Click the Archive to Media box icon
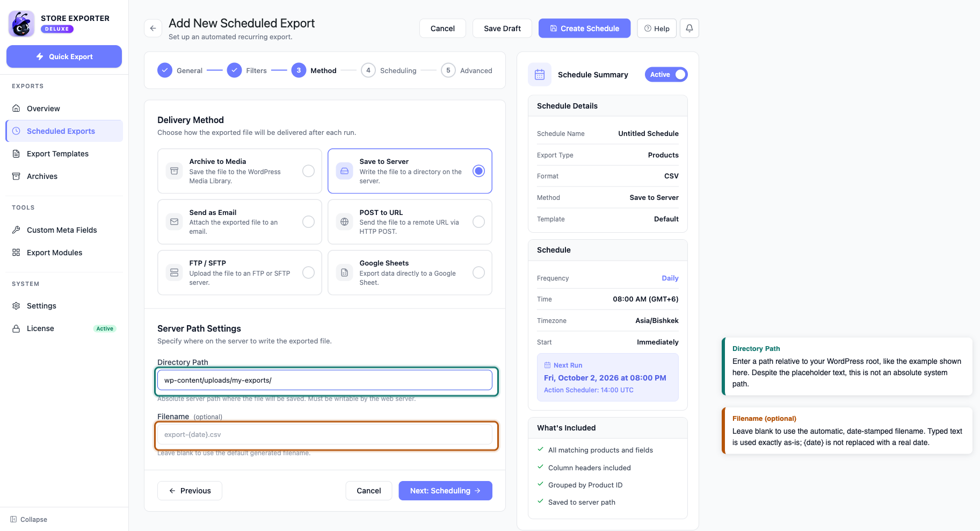980x531 pixels. pyautogui.click(x=174, y=171)
